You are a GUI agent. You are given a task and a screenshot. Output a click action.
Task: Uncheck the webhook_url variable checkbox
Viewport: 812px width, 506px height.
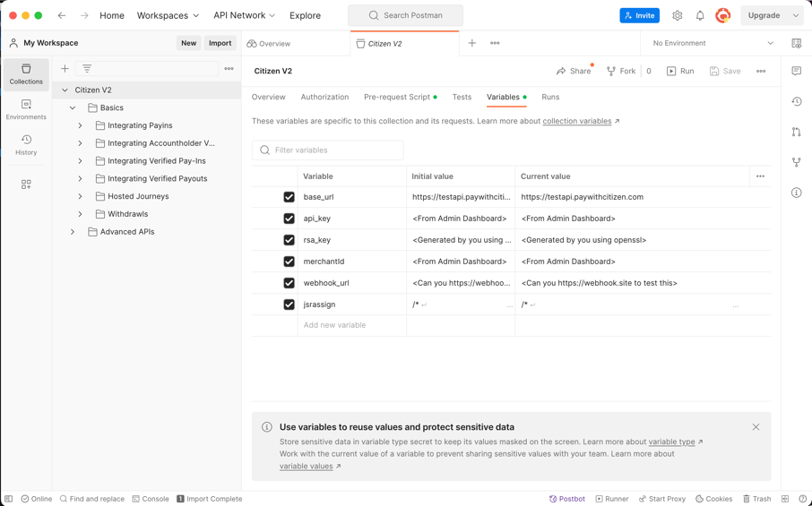click(x=289, y=283)
